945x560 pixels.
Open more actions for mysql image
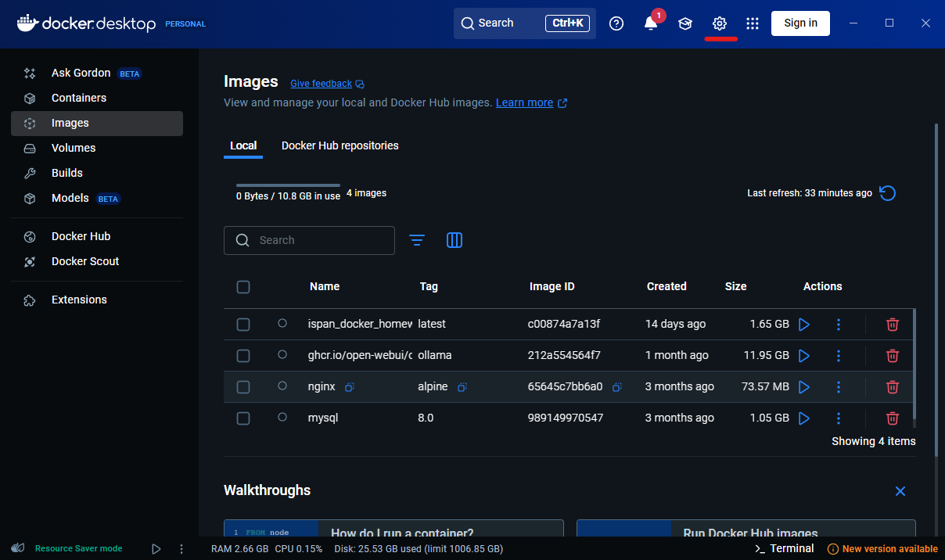(x=839, y=418)
